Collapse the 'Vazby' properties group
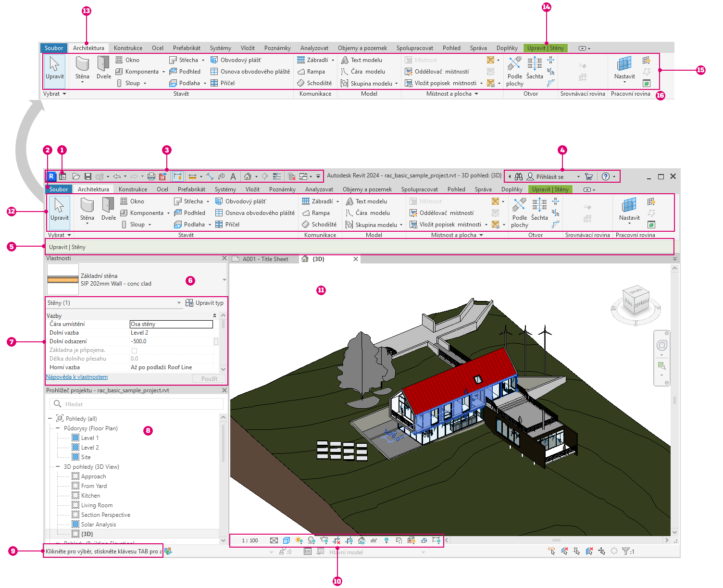Screen dimensions: 723x588 coord(214,315)
